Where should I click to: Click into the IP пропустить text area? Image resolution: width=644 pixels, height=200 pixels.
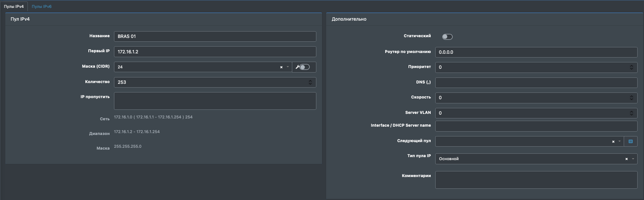(x=215, y=101)
